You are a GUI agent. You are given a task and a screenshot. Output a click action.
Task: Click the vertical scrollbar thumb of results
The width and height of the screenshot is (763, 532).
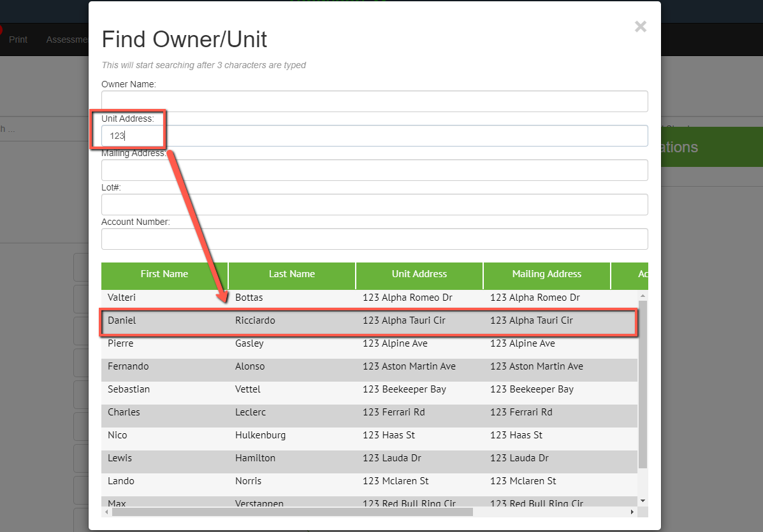point(643,384)
